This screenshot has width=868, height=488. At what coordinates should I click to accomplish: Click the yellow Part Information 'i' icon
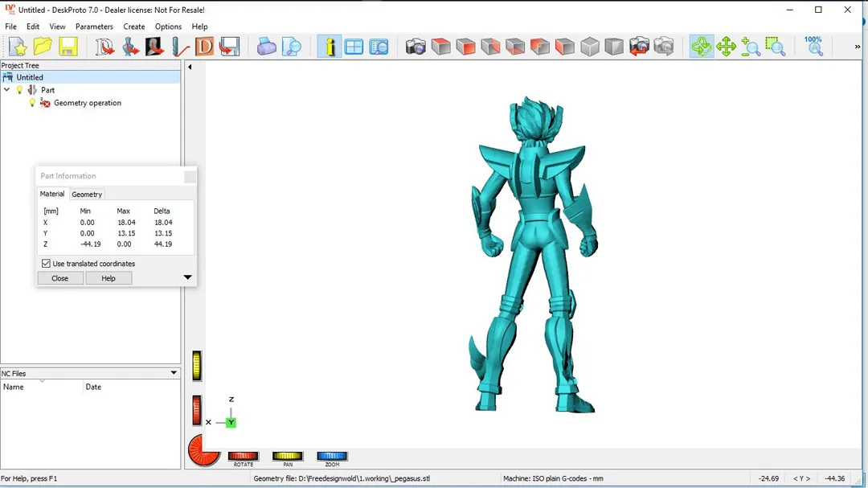tap(329, 47)
